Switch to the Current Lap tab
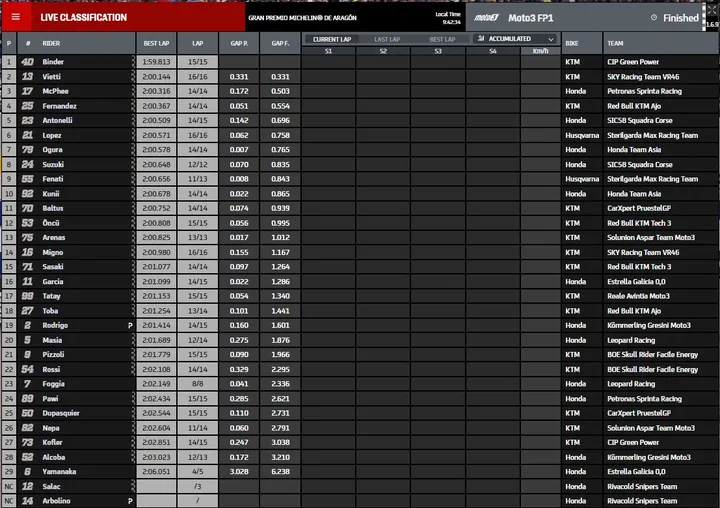 [332, 40]
